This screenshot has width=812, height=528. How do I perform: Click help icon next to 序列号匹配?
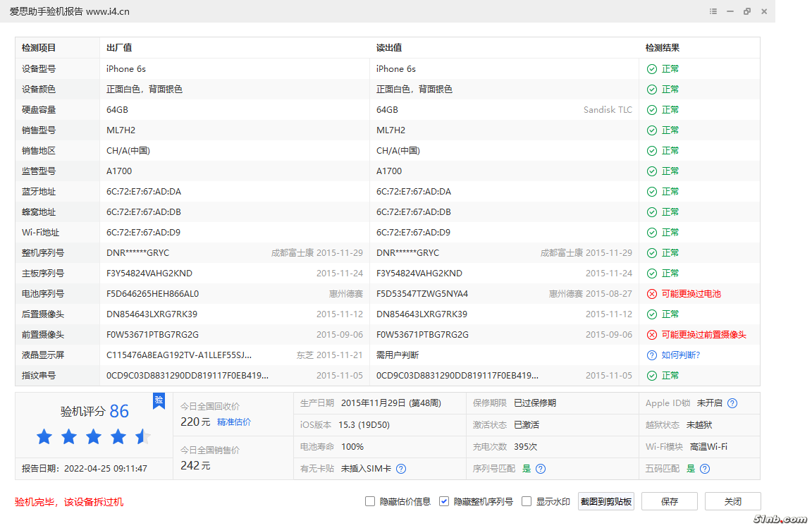pyautogui.click(x=541, y=469)
